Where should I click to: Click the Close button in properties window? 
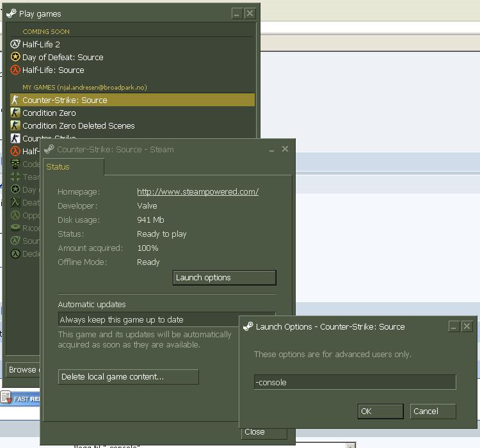coord(264,432)
